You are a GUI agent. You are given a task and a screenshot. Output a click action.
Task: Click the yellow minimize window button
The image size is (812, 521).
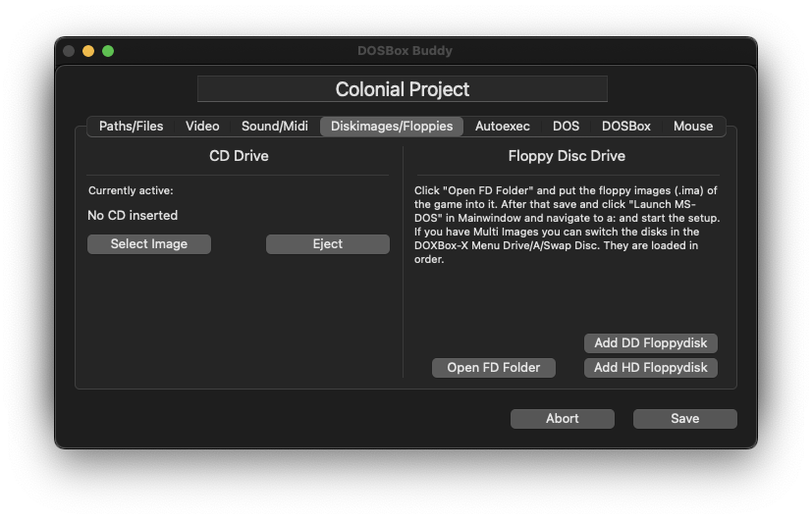click(88, 51)
